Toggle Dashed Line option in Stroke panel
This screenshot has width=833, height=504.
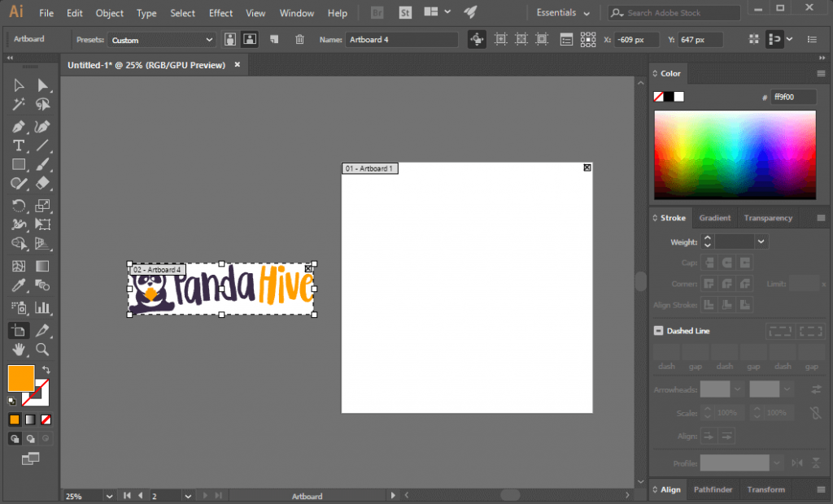658,330
